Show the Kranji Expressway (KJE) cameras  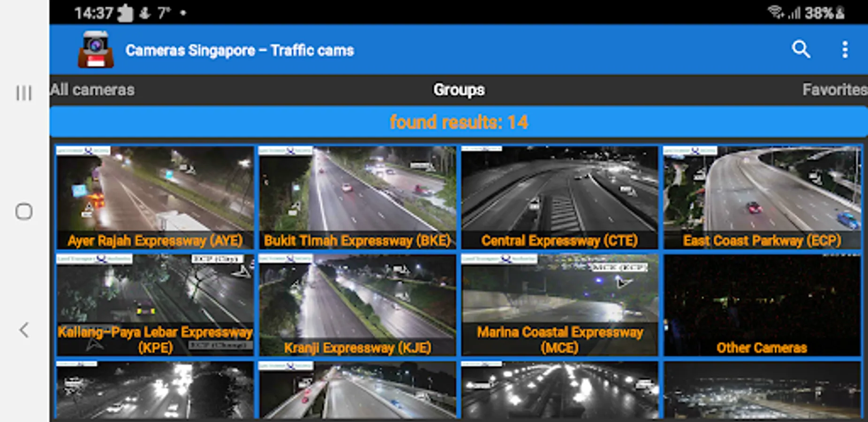[x=357, y=305]
